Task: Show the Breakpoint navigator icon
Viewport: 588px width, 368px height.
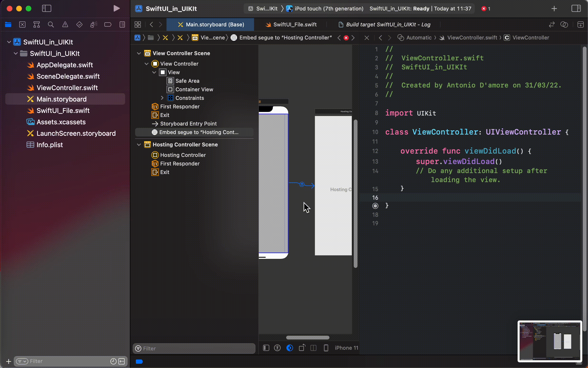Action: 108,24
